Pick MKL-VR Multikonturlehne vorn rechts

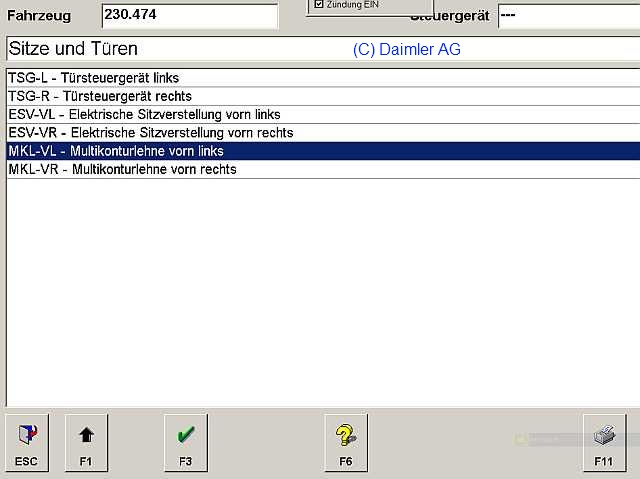click(x=122, y=169)
